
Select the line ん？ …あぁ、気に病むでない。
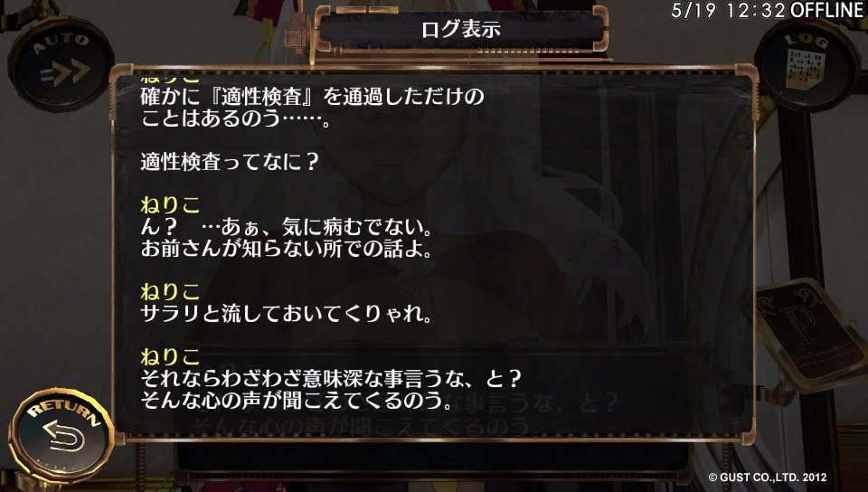287,227
